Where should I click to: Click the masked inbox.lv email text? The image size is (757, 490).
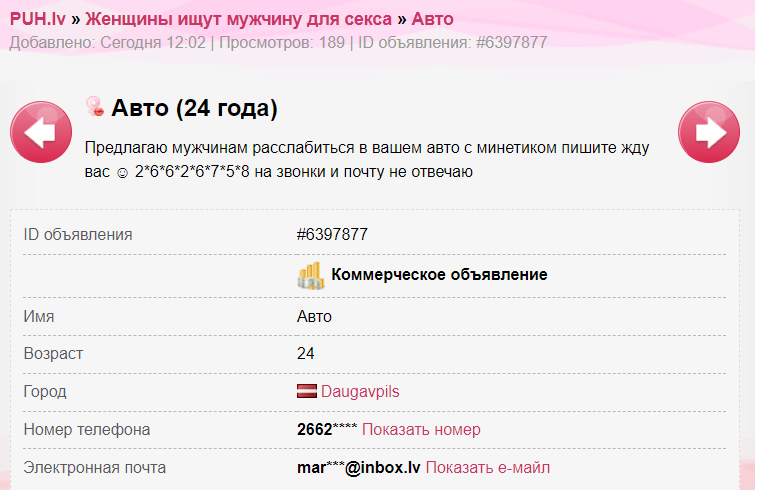pos(358,468)
